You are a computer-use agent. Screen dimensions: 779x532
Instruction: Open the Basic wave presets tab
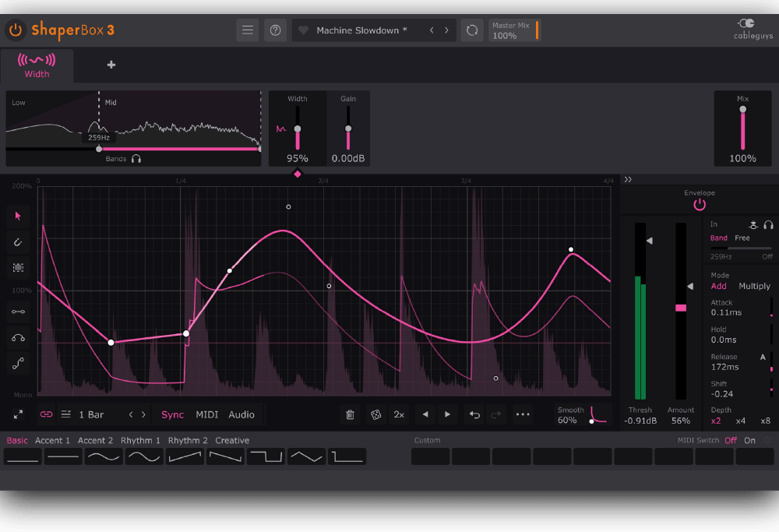pyautogui.click(x=17, y=441)
